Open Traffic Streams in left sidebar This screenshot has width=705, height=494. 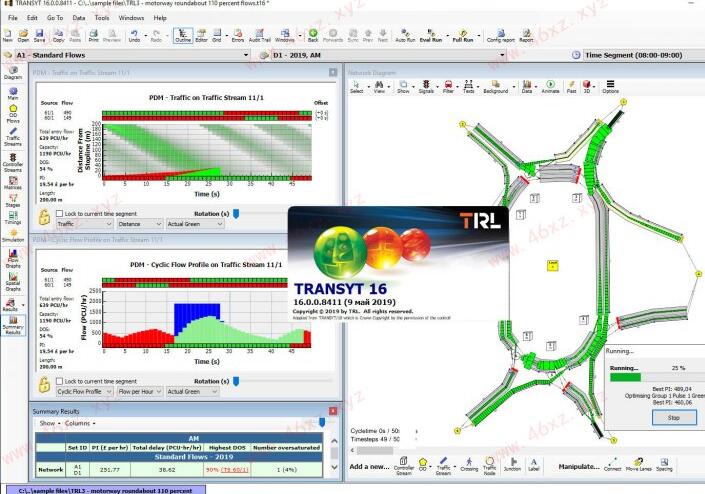13,137
